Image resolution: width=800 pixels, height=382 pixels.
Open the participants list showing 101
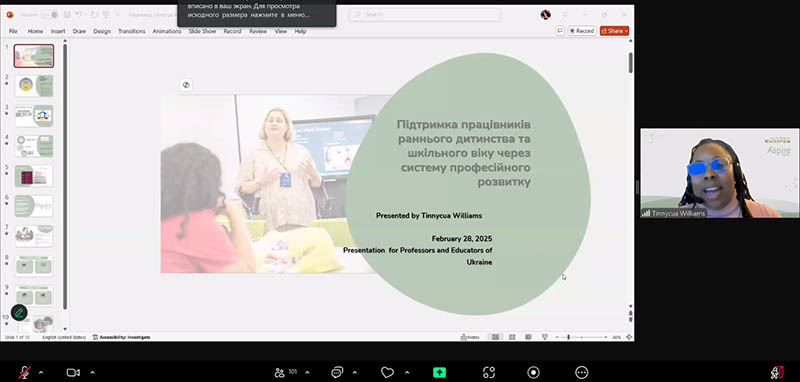point(286,373)
